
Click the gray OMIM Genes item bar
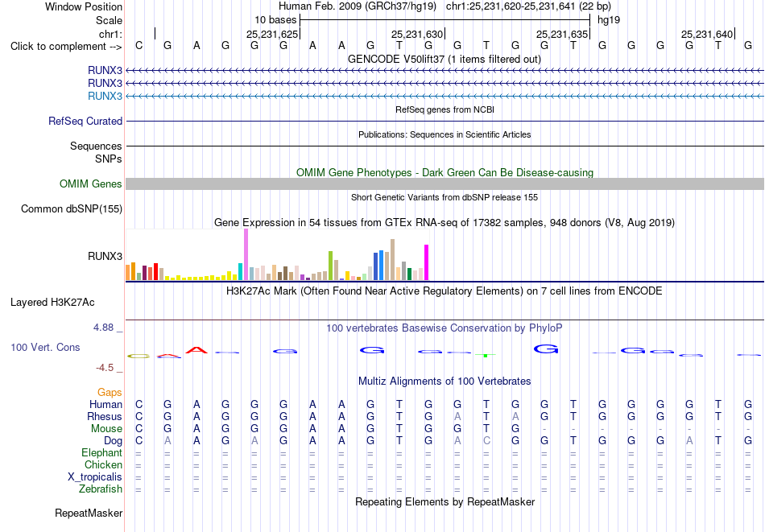(445, 184)
